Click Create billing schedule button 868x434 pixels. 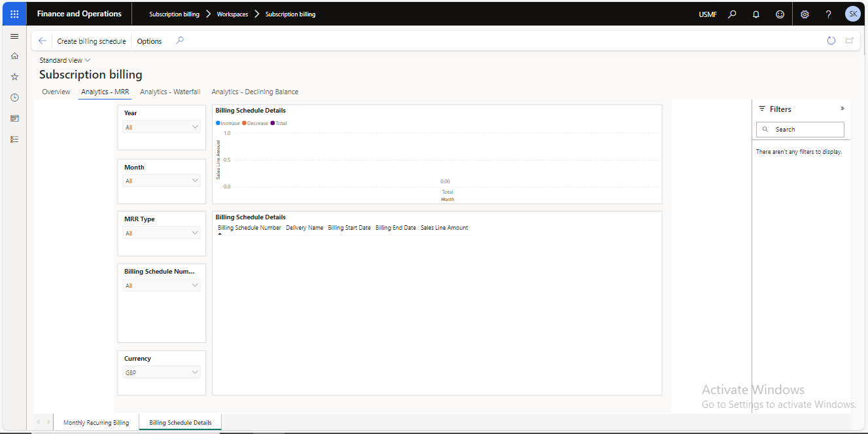(x=92, y=41)
